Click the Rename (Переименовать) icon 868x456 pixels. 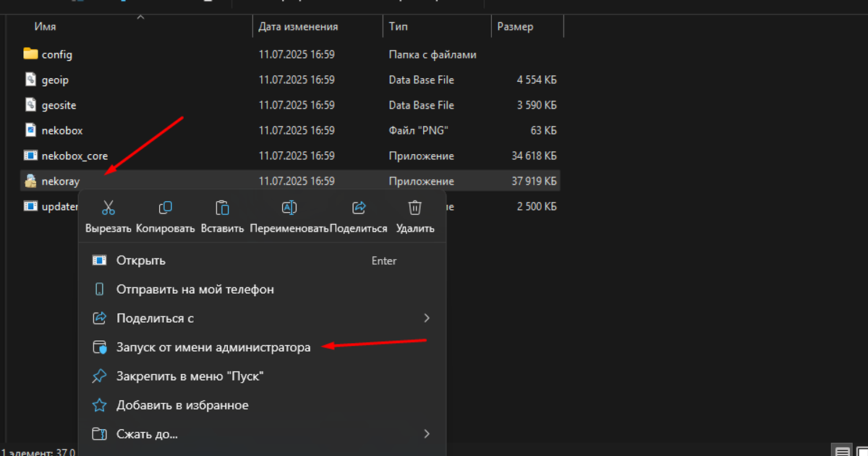click(x=289, y=208)
